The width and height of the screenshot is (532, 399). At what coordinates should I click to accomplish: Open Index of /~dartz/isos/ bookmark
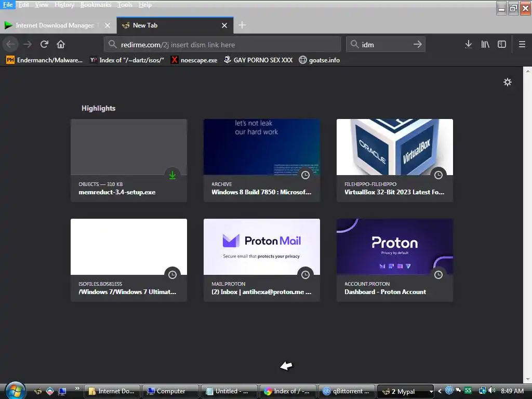[x=127, y=60]
